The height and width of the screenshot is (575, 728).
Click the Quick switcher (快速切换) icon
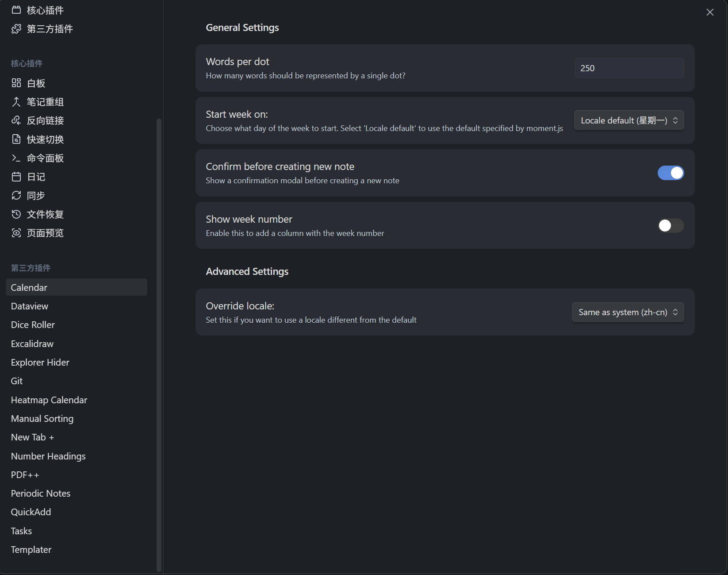click(16, 139)
